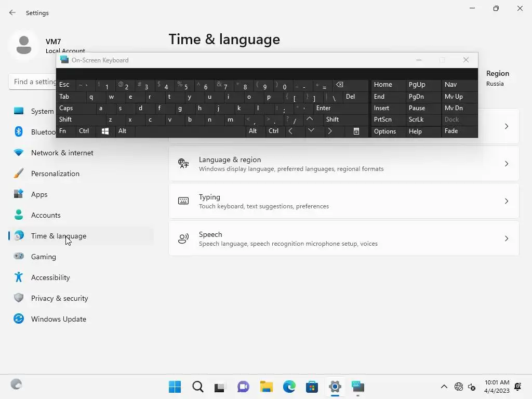Click the Find a setting search box
Viewport: 532px width, 399px height.
click(x=33, y=82)
